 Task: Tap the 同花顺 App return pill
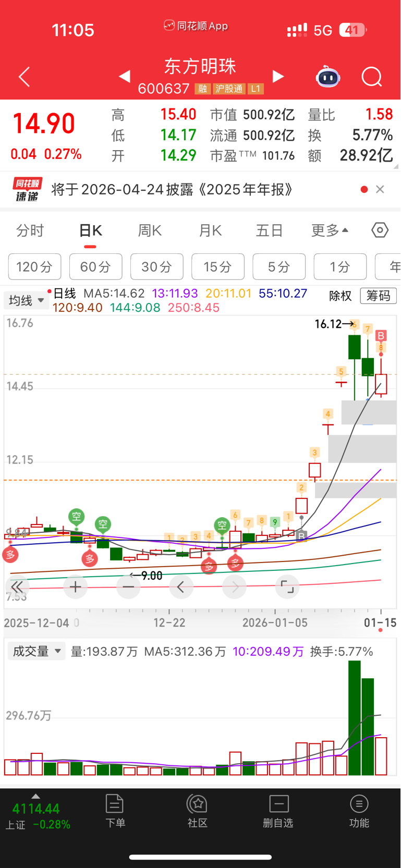[196, 26]
